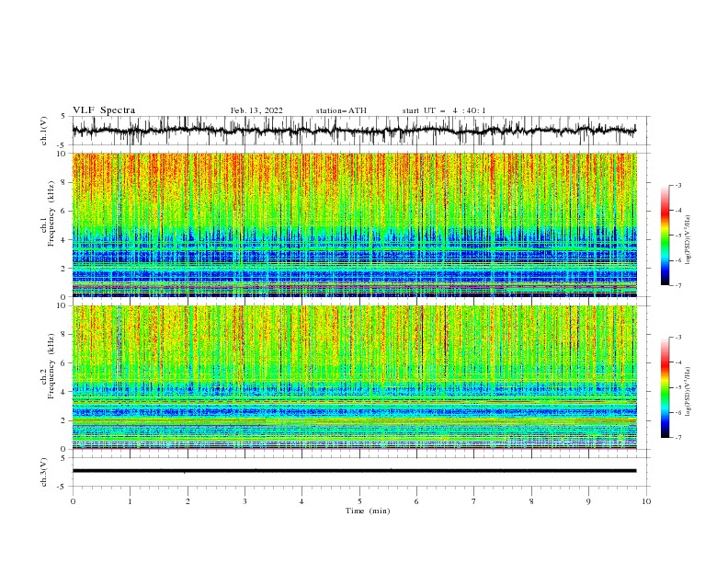
Task: Select the "ch.3(V)" axis label
Action: [x=44, y=472]
